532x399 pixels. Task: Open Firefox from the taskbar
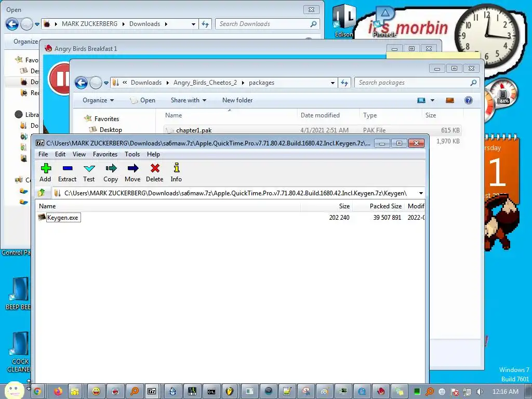click(x=58, y=392)
